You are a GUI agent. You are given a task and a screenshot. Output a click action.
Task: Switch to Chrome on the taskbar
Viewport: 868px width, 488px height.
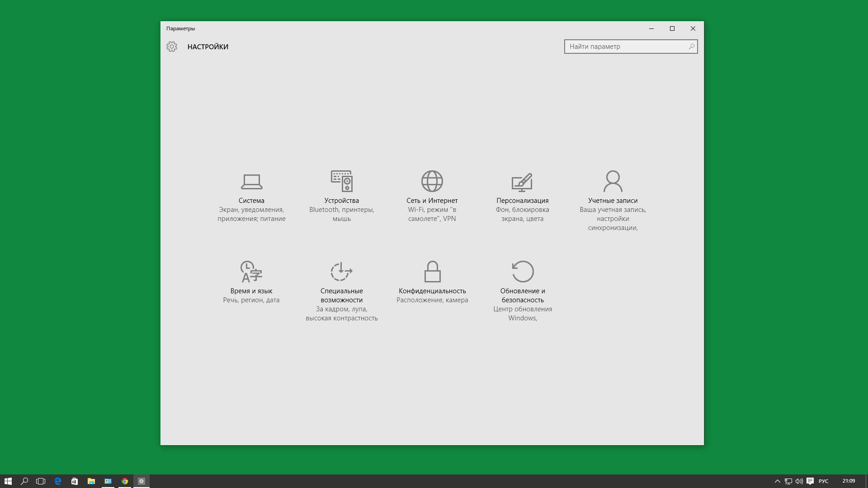[x=125, y=481]
